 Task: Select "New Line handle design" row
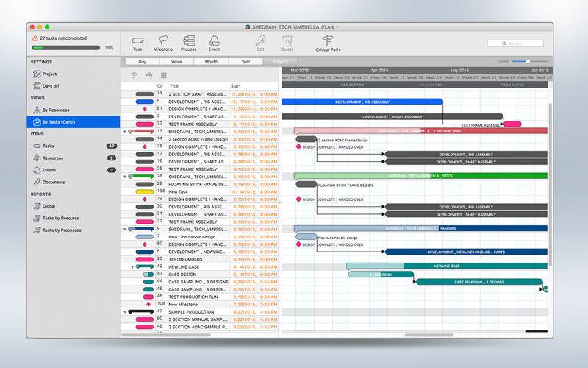[x=199, y=237]
